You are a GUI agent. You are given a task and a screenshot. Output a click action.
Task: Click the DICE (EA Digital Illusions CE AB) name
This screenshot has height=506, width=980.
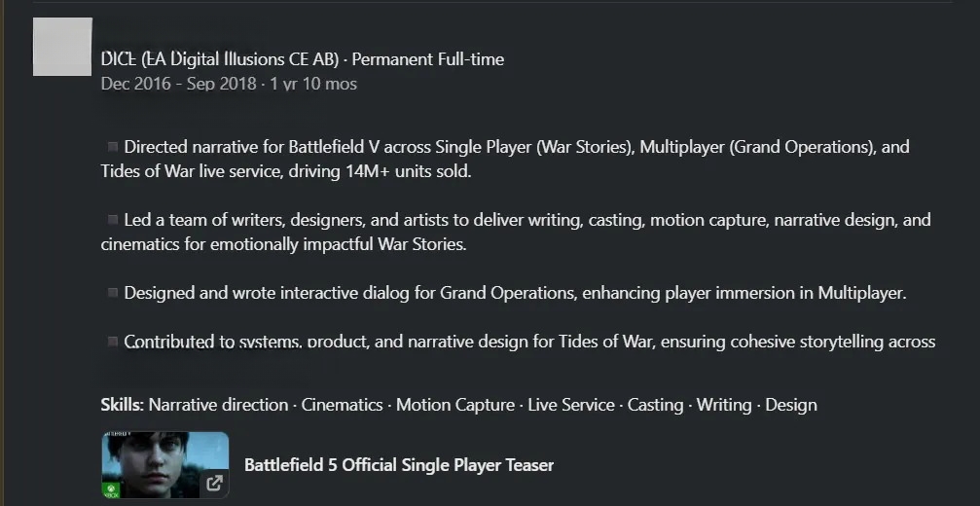(220, 59)
